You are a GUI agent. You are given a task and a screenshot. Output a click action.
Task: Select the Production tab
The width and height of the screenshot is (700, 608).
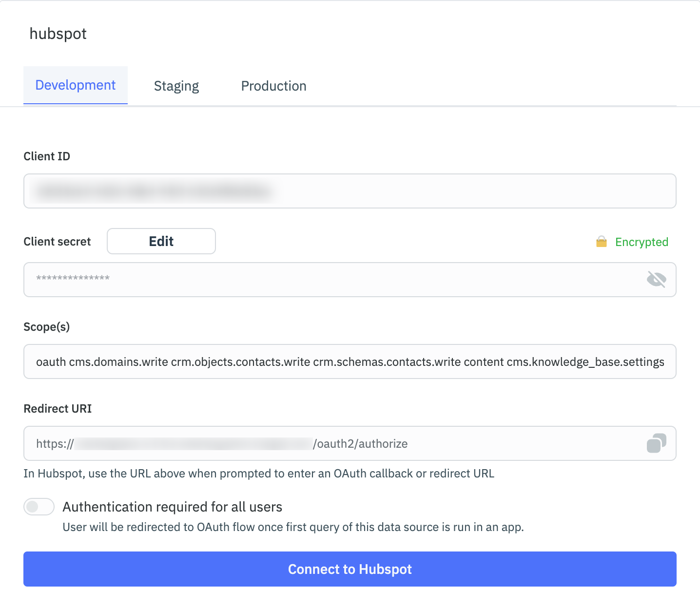[x=273, y=86]
